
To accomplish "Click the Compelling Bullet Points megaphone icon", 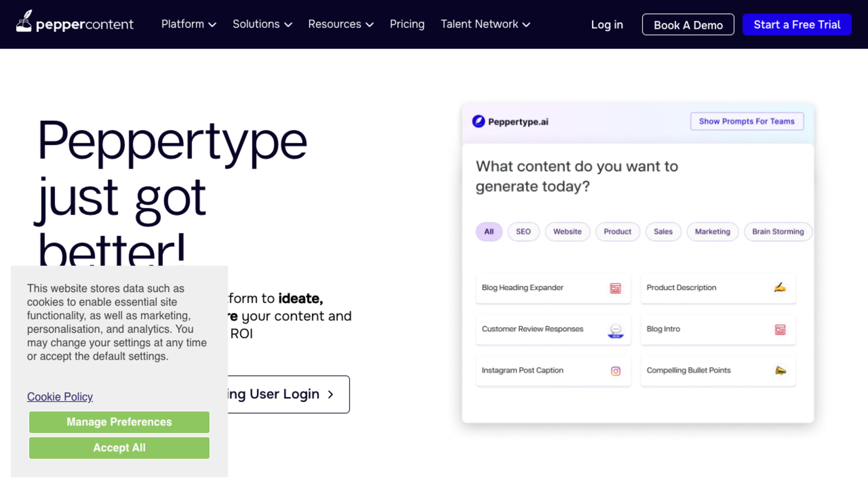I will 780,371.
